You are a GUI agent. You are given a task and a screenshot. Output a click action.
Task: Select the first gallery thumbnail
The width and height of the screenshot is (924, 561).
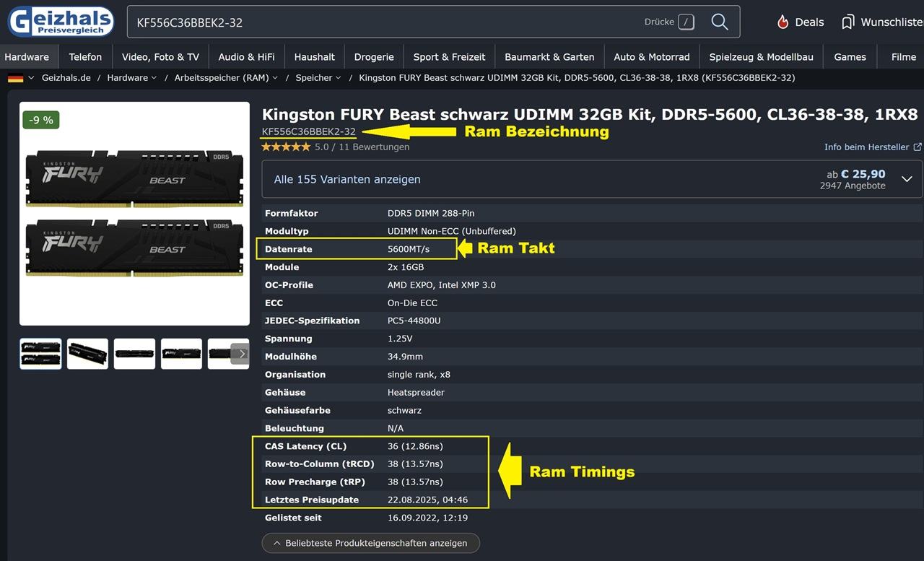point(40,354)
